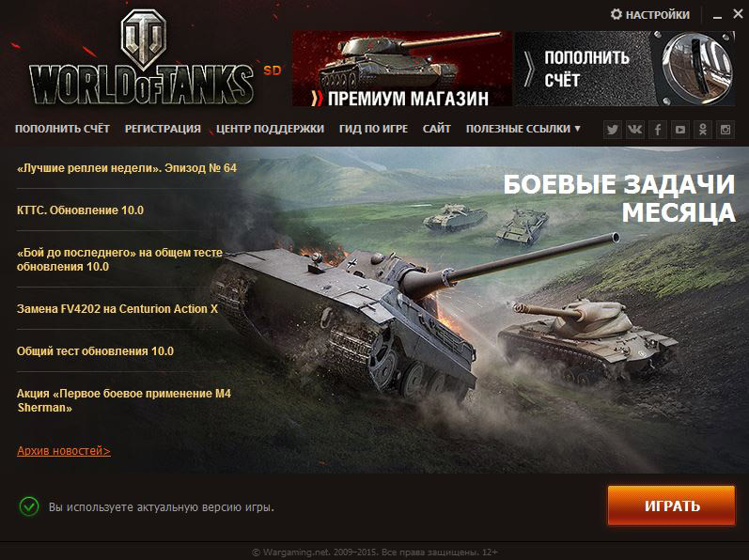Open the YouTube channel icon
This screenshot has width=749, height=560.
click(x=680, y=130)
